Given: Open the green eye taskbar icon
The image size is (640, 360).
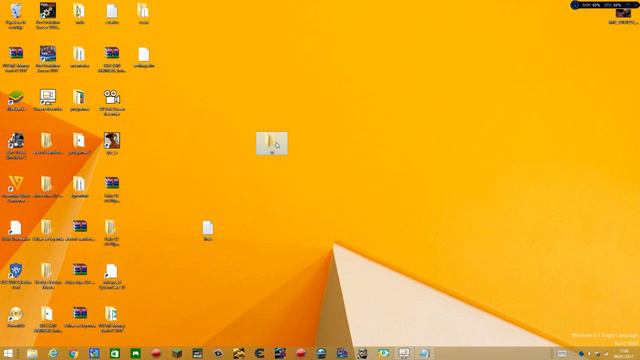Looking at the screenshot, I should point(383,353).
